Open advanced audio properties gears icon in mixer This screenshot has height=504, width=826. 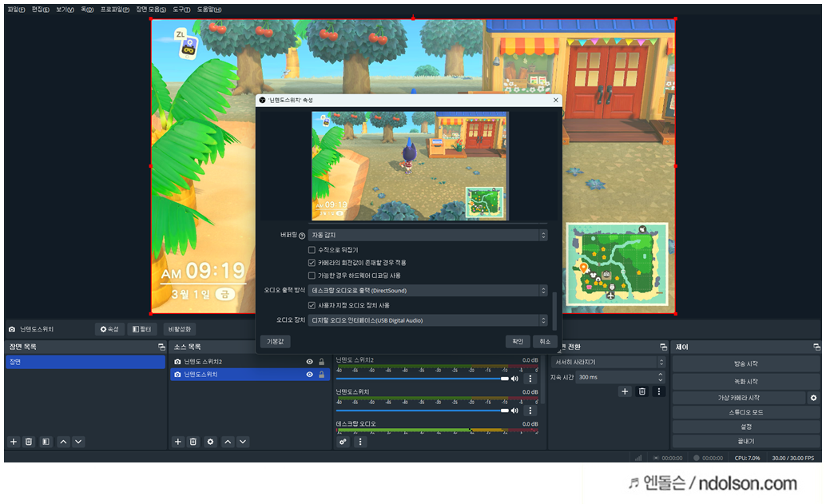343,442
